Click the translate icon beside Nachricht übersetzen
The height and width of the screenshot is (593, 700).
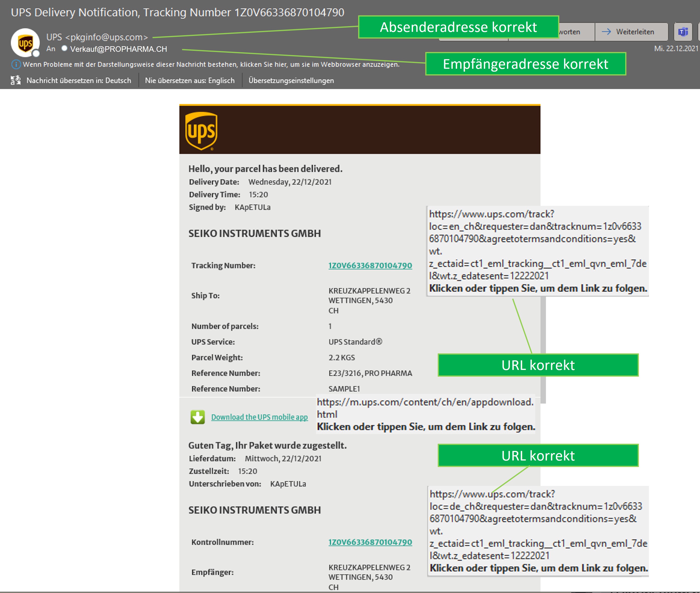(x=16, y=80)
